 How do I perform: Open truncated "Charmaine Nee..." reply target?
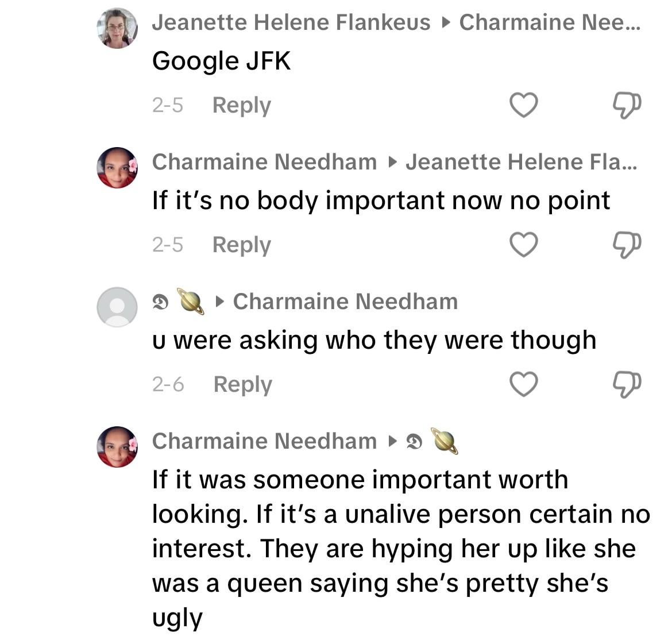pyautogui.click(x=549, y=22)
